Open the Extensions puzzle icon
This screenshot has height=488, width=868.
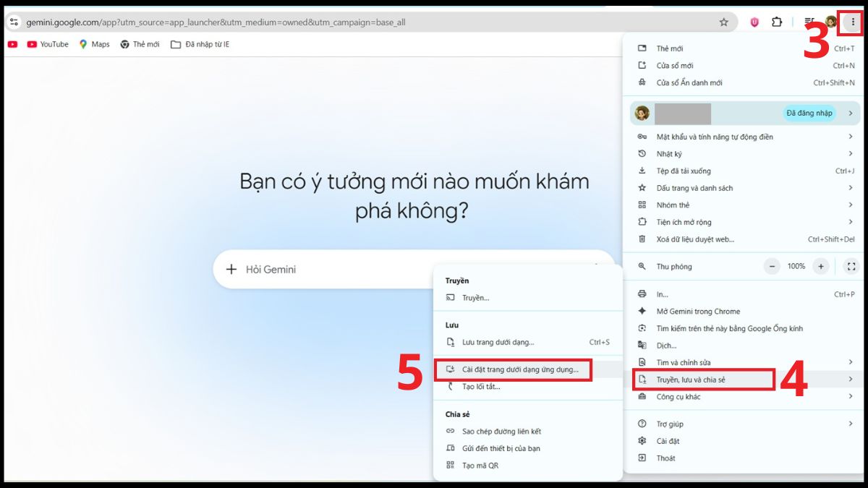coord(777,22)
